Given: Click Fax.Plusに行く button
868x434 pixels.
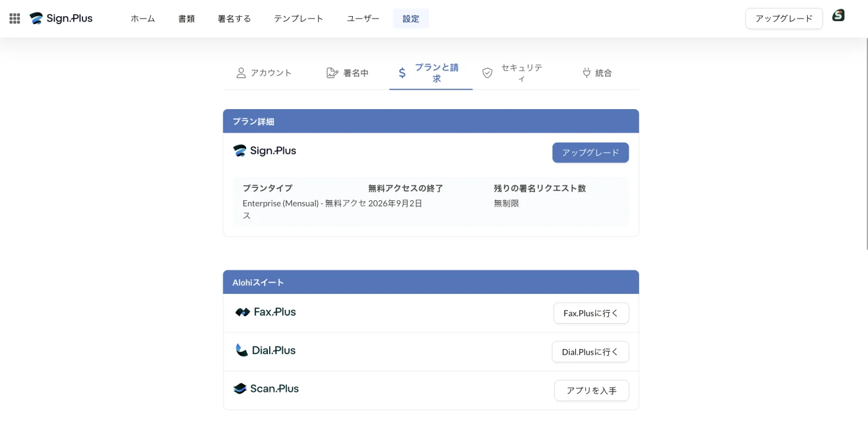Looking at the screenshot, I should point(591,313).
